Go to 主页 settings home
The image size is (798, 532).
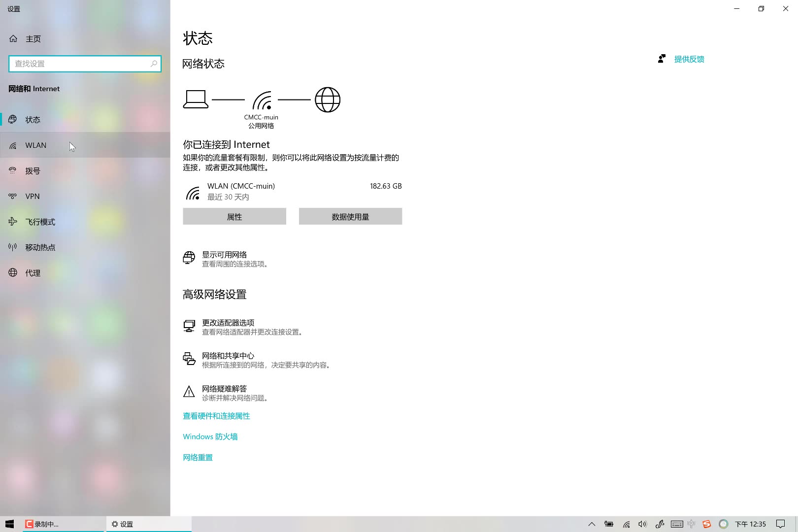85,38
